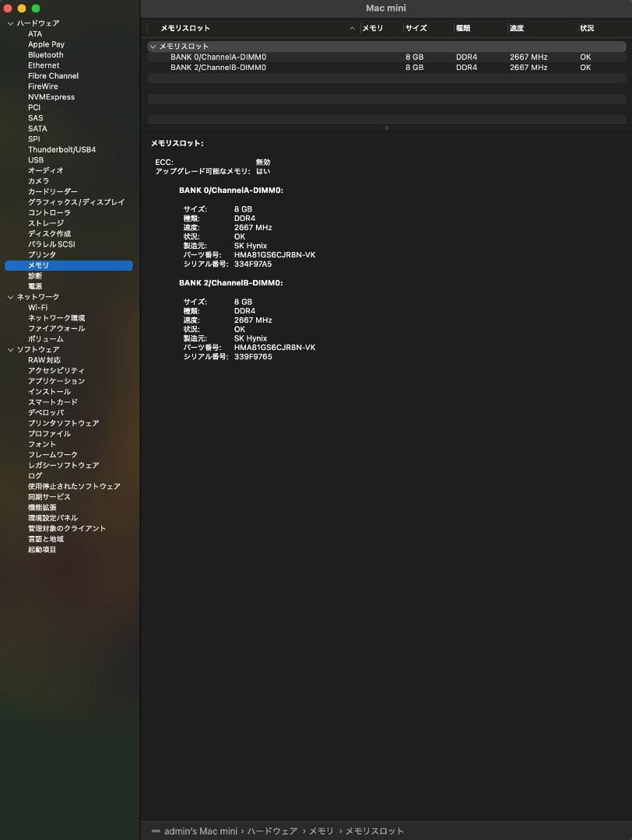Select アプリケーション in software list

56,381
